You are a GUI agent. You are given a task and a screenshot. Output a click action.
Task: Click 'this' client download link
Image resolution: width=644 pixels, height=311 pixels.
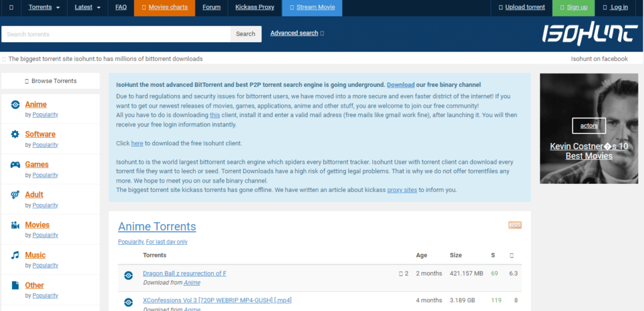(x=215, y=115)
